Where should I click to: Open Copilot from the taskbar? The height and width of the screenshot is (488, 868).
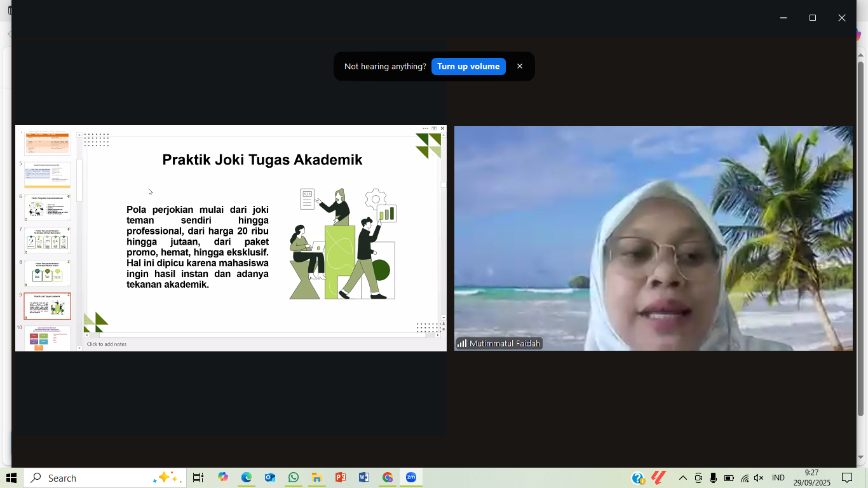coord(223,478)
